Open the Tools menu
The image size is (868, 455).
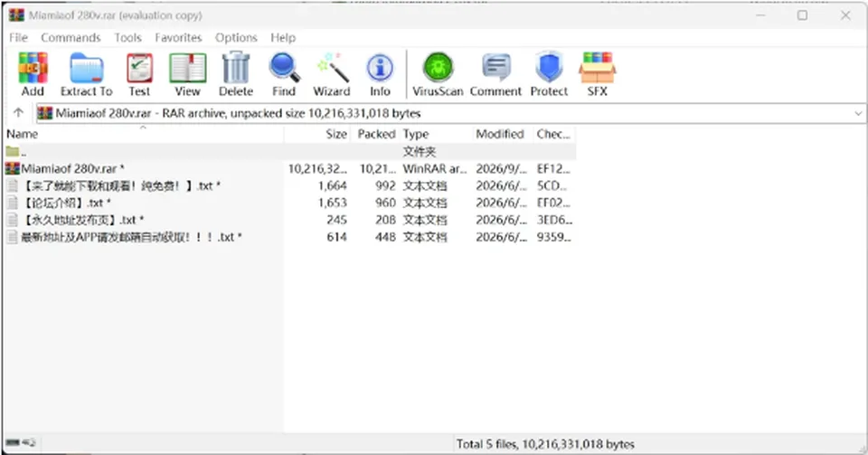(127, 38)
